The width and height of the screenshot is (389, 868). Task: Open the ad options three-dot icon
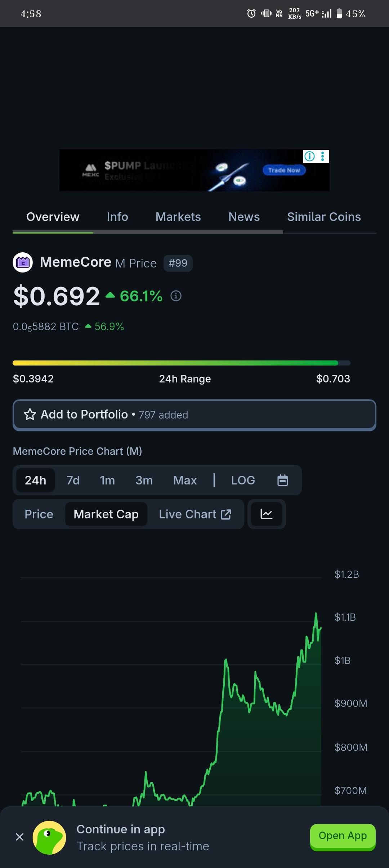[x=323, y=156]
